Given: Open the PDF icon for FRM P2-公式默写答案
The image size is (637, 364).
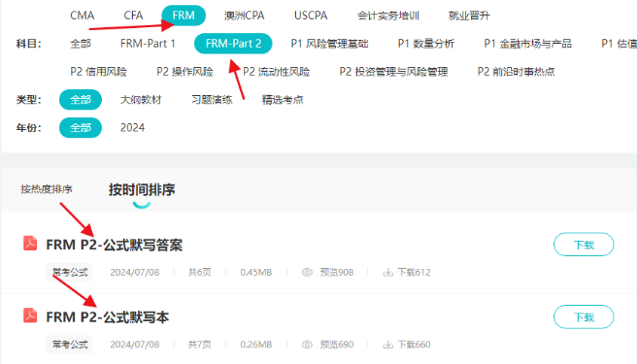Looking at the screenshot, I should point(30,244).
